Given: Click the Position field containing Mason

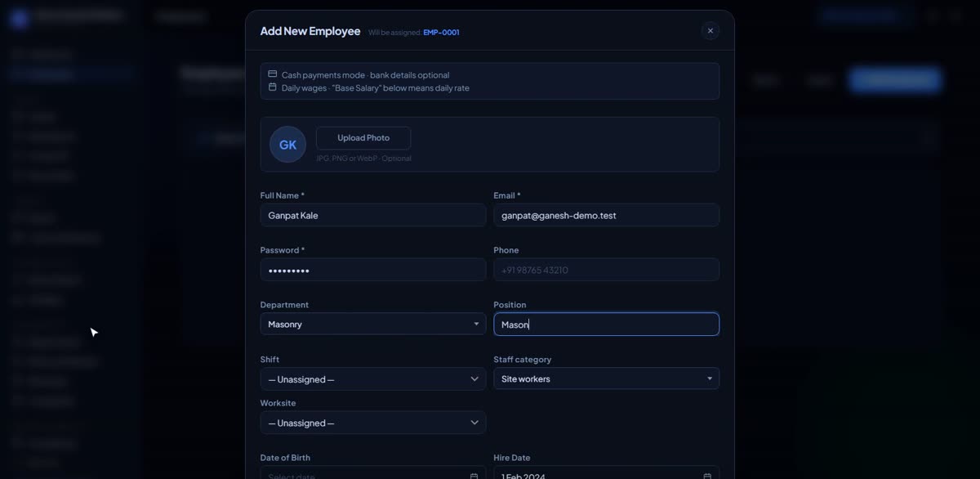Looking at the screenshot, I should [606, 325].
